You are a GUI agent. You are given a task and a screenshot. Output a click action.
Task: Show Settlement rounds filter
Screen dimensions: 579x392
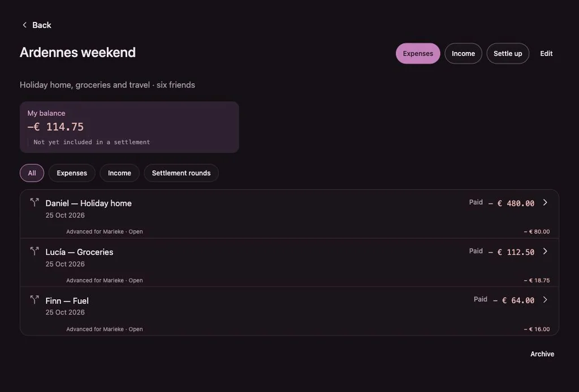[x=181, y=173]
